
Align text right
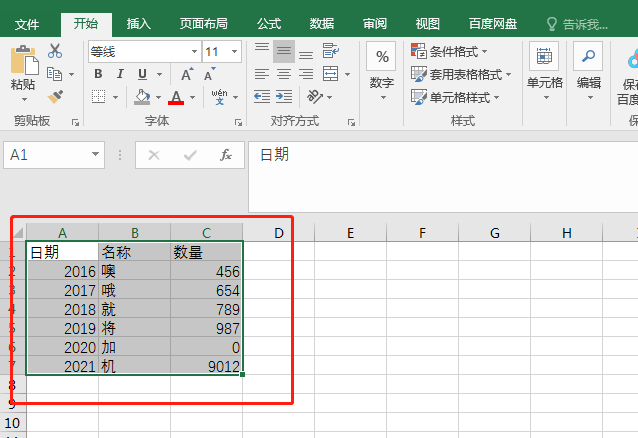pos(306,74)
